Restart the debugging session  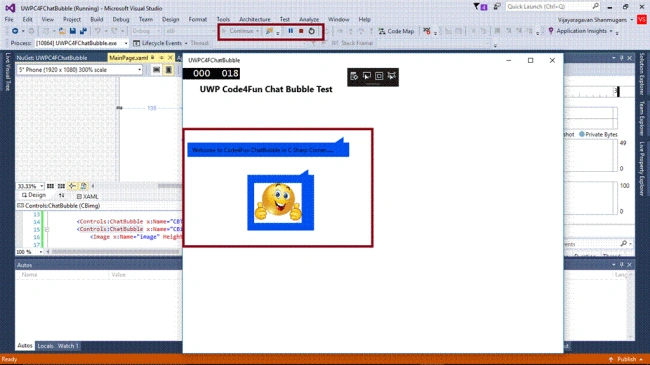click(312, 31)
